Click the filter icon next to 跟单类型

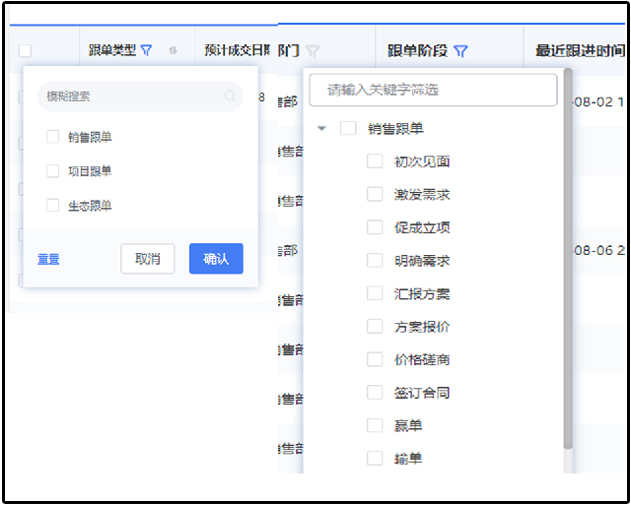(x=147, y=50)
